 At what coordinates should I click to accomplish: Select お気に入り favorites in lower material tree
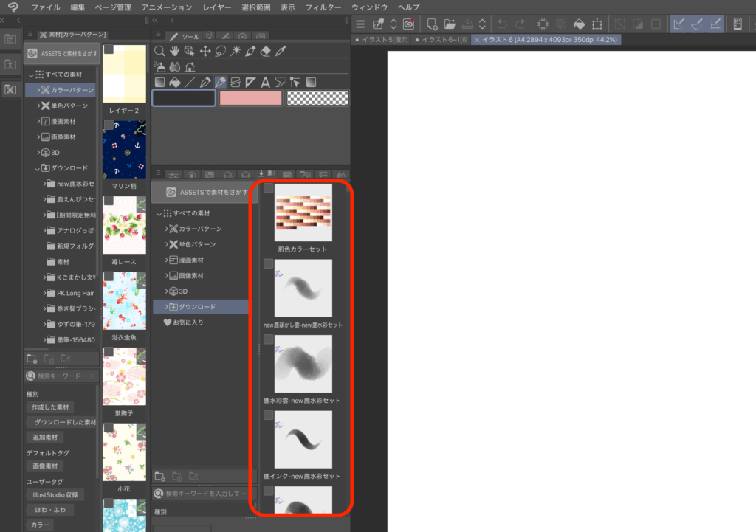coord(183,322)
